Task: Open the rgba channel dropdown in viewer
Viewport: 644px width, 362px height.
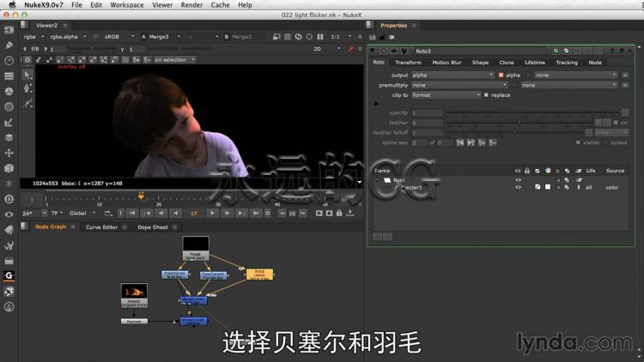Action: click(x=33, y=37)
